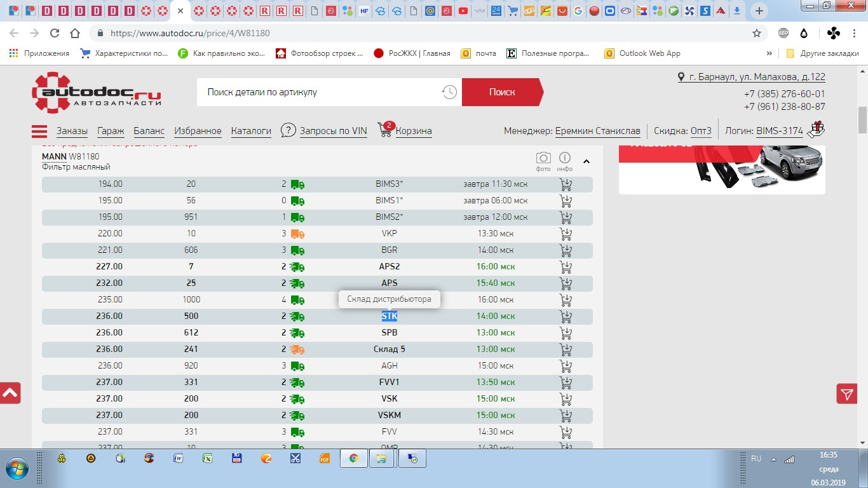Click the Склад 5 warehouse cell
This screenshot has height=488, width=868.
pos(389,349)
